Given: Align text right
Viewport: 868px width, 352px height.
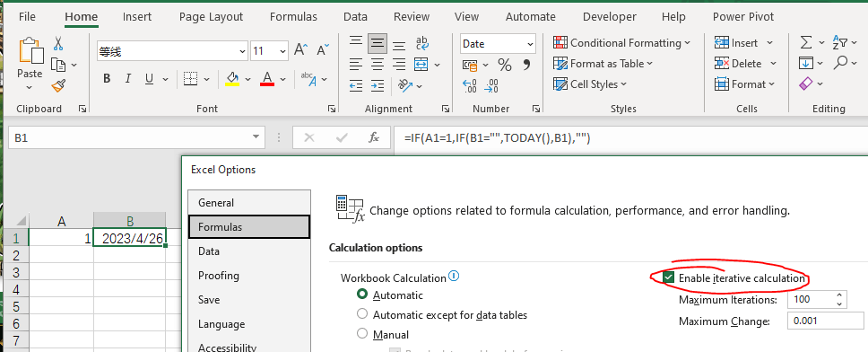Looking at the screenshot, I should (398, 65).
